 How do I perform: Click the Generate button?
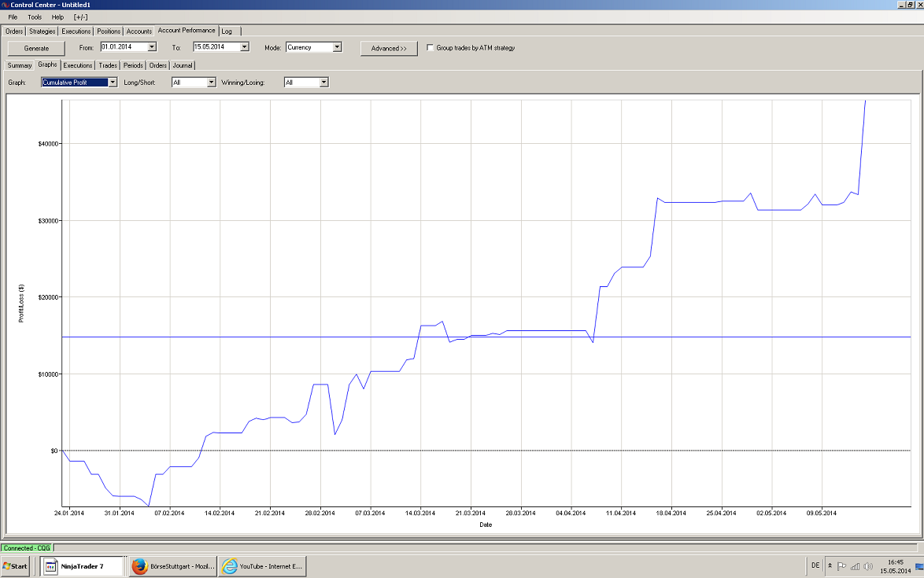pos(36,48)
